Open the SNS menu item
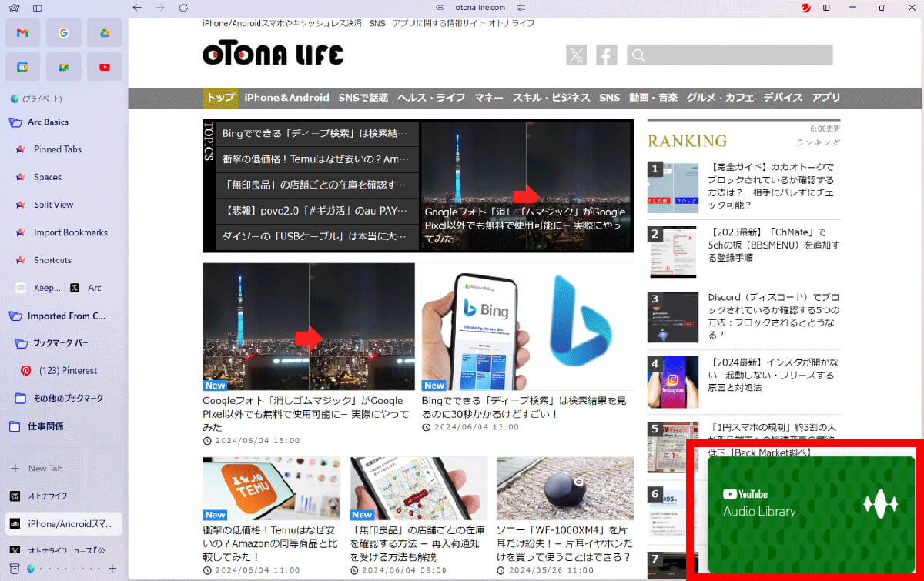Viewport: 924px width, 581px height. pyautogui.click(x=609, y=98)
